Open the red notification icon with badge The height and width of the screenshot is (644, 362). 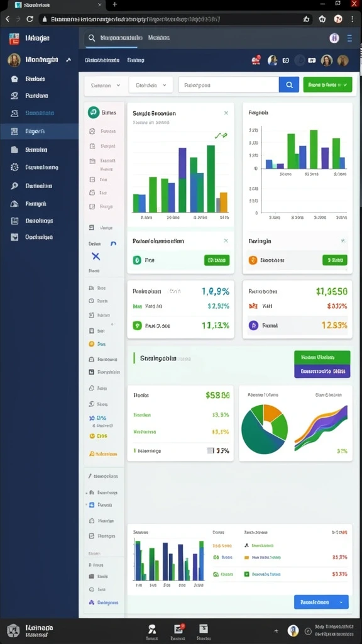256,60
